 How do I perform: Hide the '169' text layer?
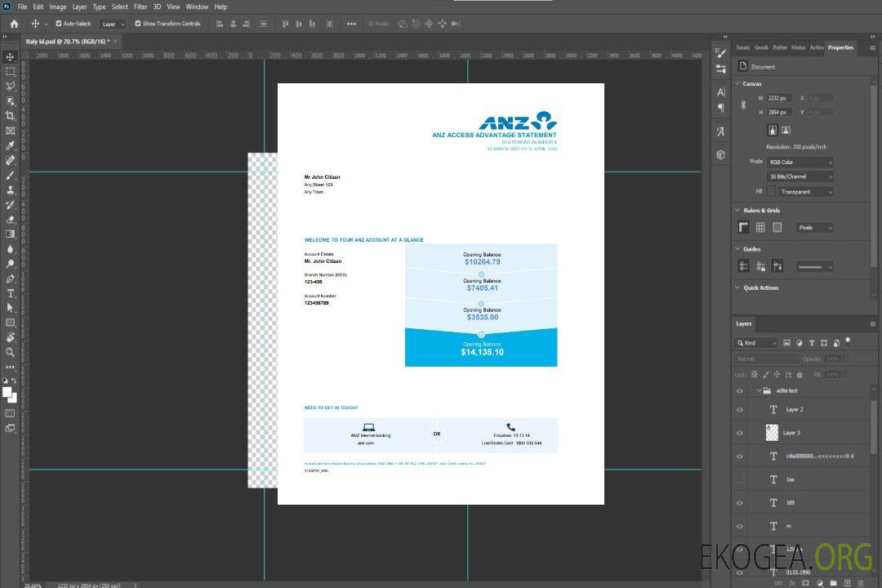[740, 503]
